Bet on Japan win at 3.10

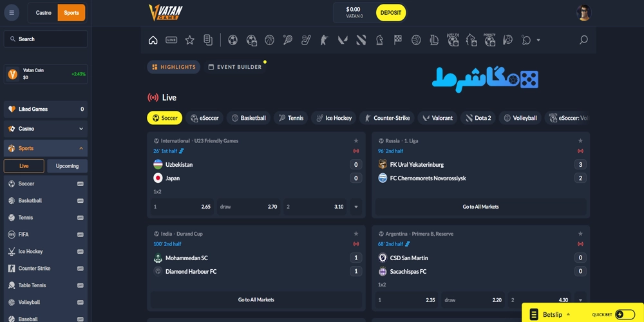(x=315, y=207)
